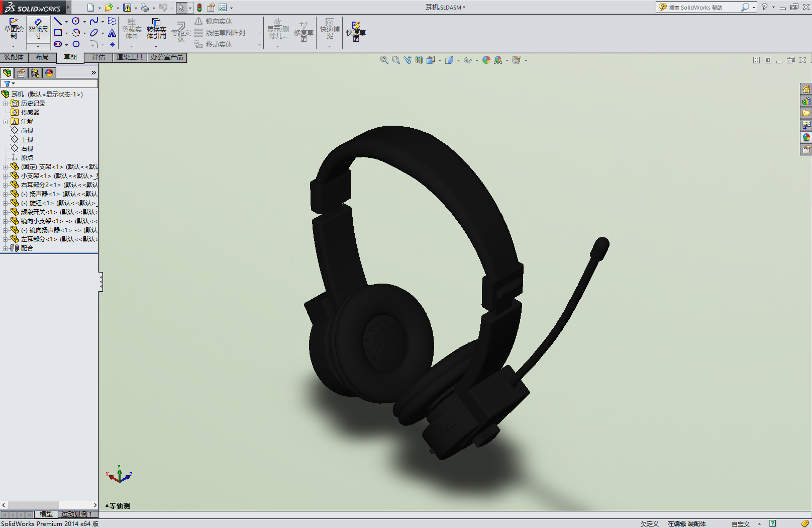812x528 pixels.
Task: Click Zoom to Area in view toolbar
Action: pyautogui.click(x=395, y=60)
